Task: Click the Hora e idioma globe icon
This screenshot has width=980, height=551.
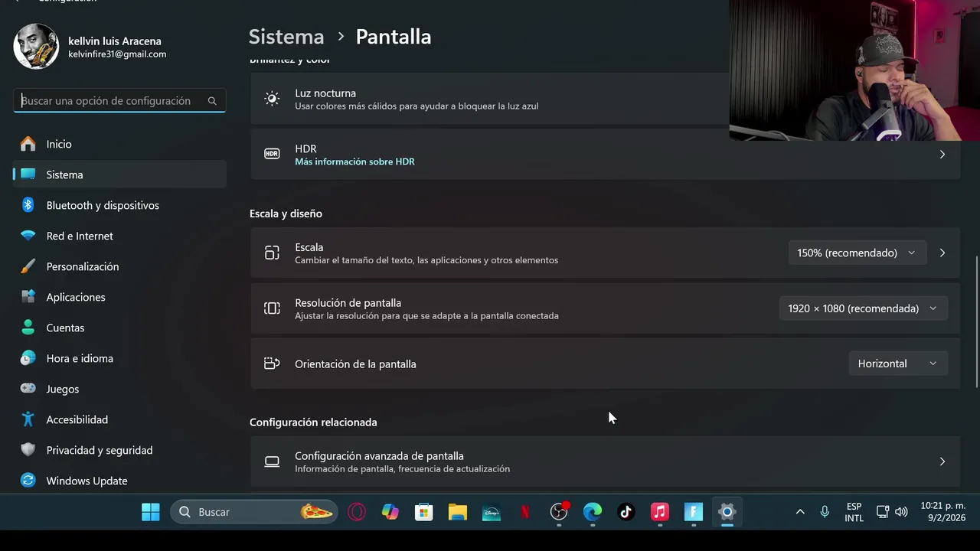Action: 28,358
